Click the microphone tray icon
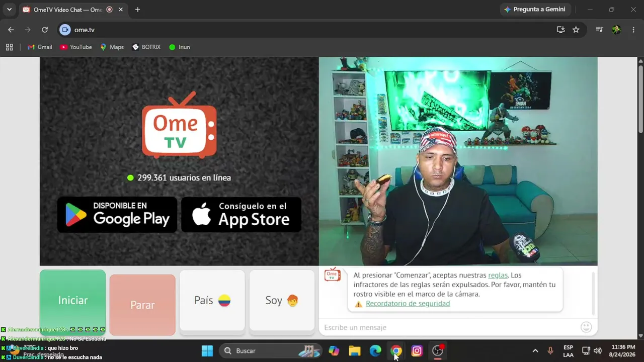The image size is (644, 362). point(550,351)
